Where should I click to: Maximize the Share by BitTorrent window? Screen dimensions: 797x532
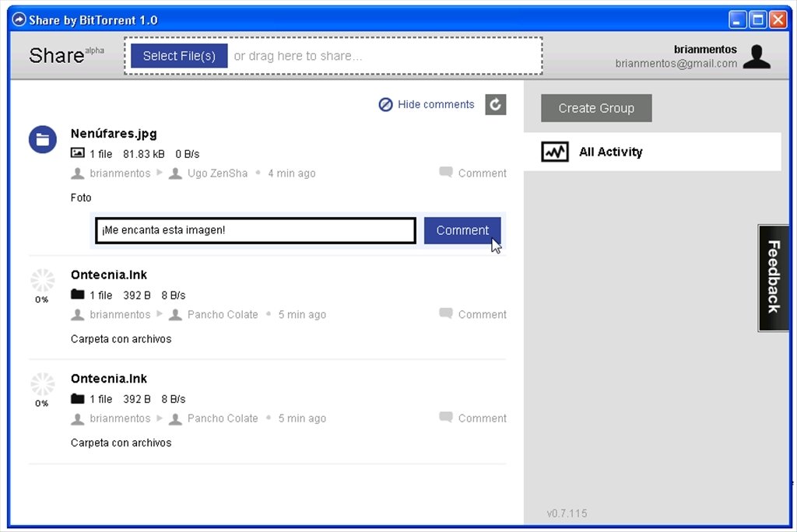pyautogui.click(x=758, y=20)
